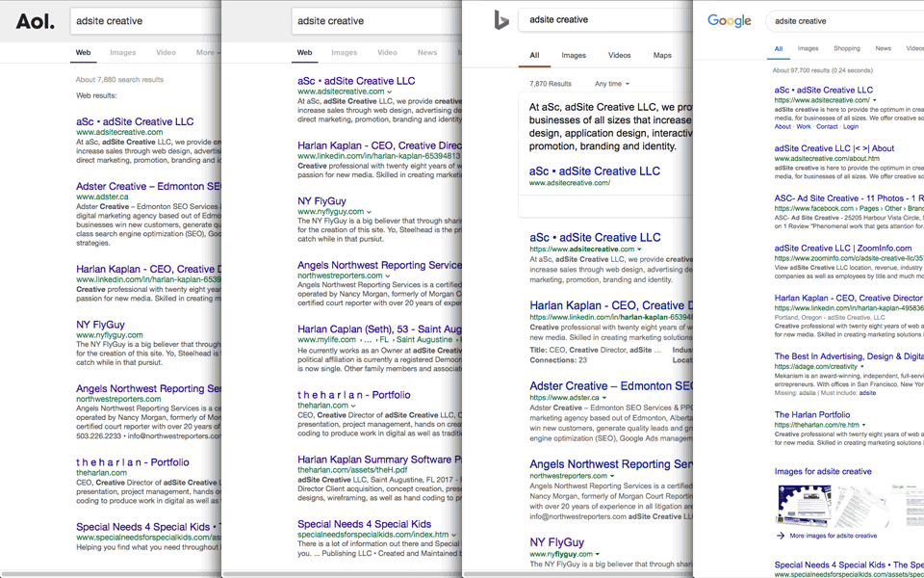Click More images for adsite creative link
The height and width of the screenshot is (578, 924).
pos(833,536)
